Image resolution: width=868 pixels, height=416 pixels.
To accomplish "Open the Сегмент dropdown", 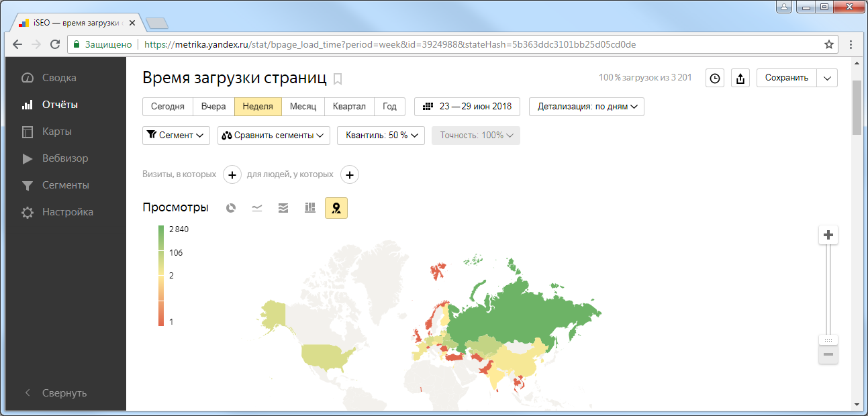I will 176,136.
